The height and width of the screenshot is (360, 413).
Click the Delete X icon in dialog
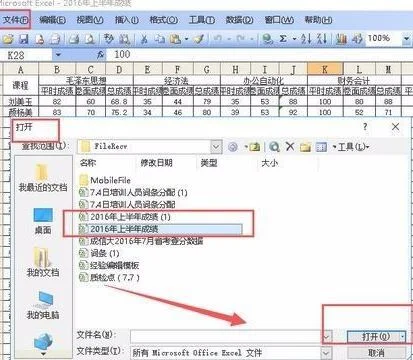(x=290, y=146)
